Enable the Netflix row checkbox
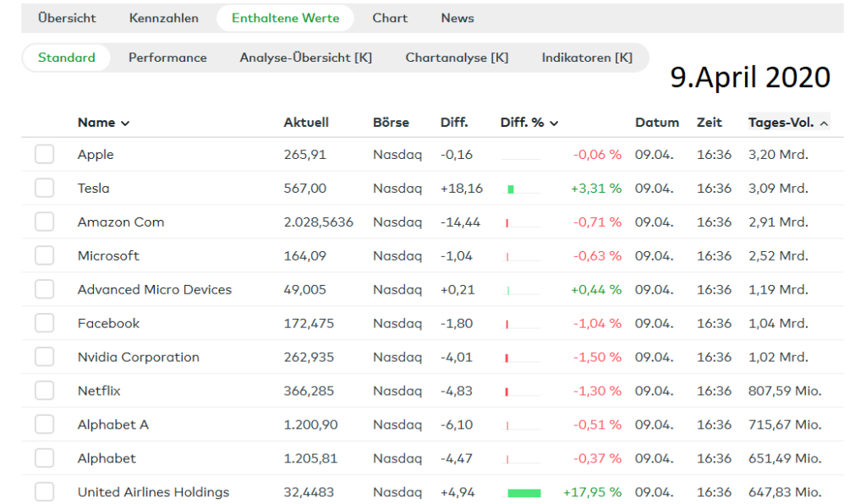The height and width of the screenshot is (504, 866). (44, 391)
